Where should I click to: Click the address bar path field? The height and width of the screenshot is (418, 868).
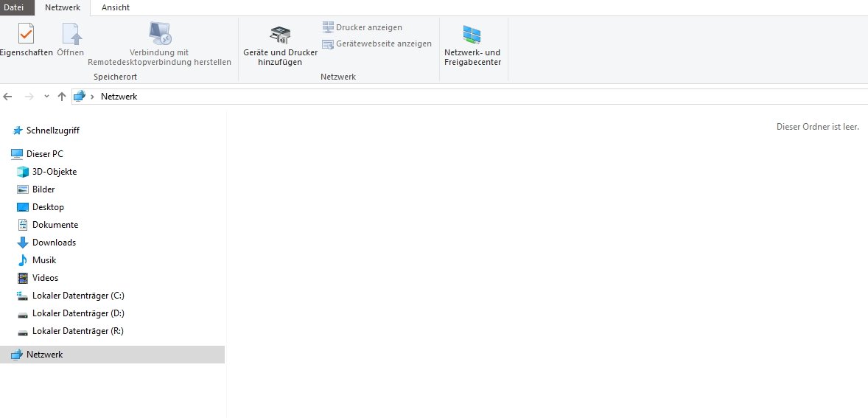pyautogui.click(x=470, y=97)
